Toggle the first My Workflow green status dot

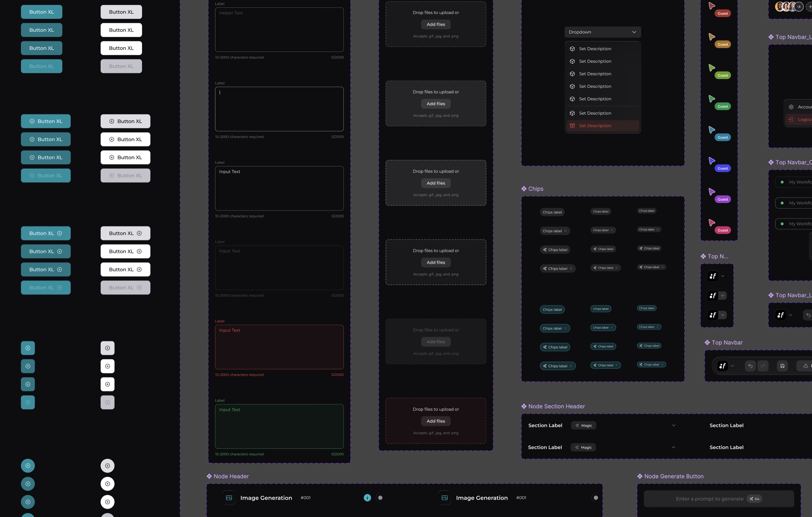pyautogui.click(x=782, y=182)
